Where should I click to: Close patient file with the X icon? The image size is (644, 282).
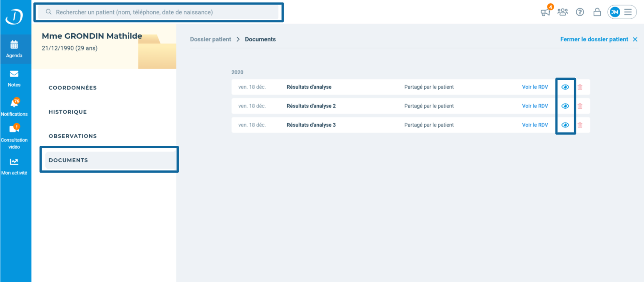pos(635,39)
